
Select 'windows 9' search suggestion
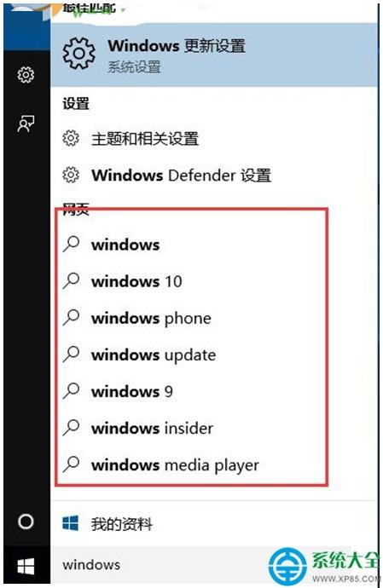pos(191,391)
